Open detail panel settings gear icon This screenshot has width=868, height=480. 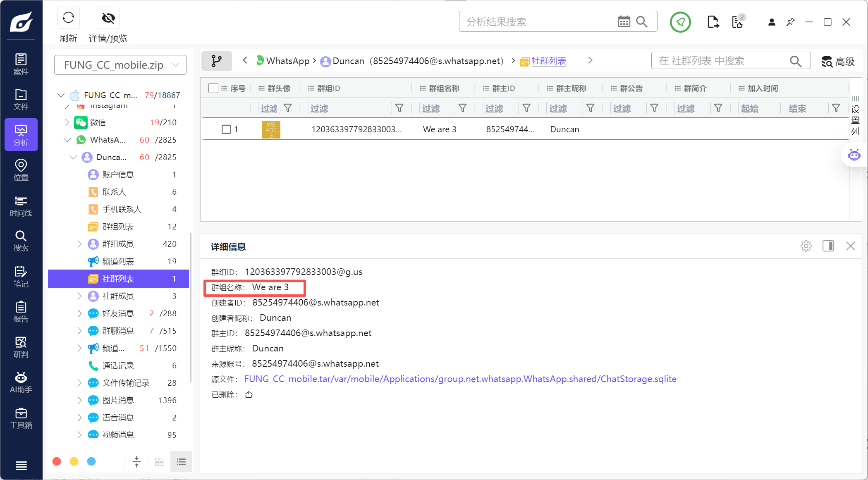(x=806, y=246)
